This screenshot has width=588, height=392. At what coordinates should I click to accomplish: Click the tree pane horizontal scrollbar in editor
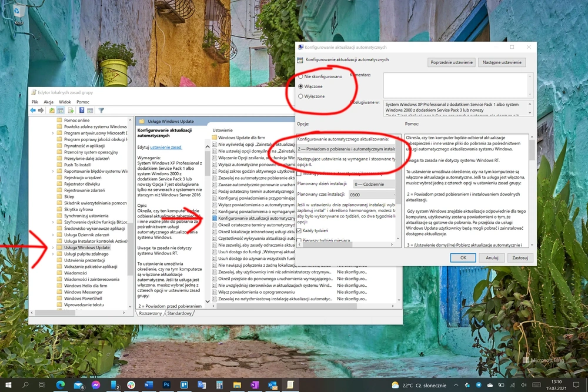pyautogui.click(x=78, y=312)
